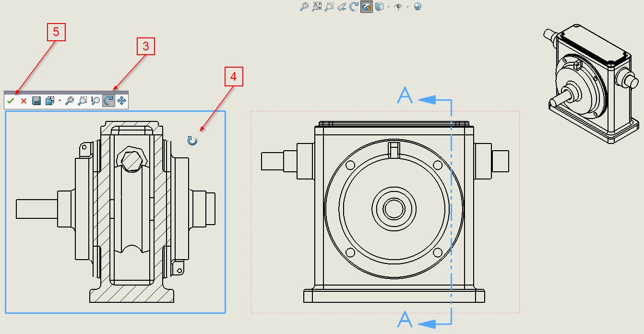Click View Orientation cube in pop-up toolbar
This screenshot has width=644, height=334.
pos(50,101)
